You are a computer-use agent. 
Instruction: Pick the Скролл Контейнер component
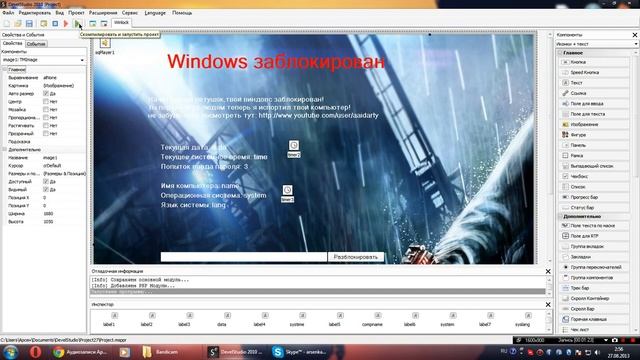point(594,298)
